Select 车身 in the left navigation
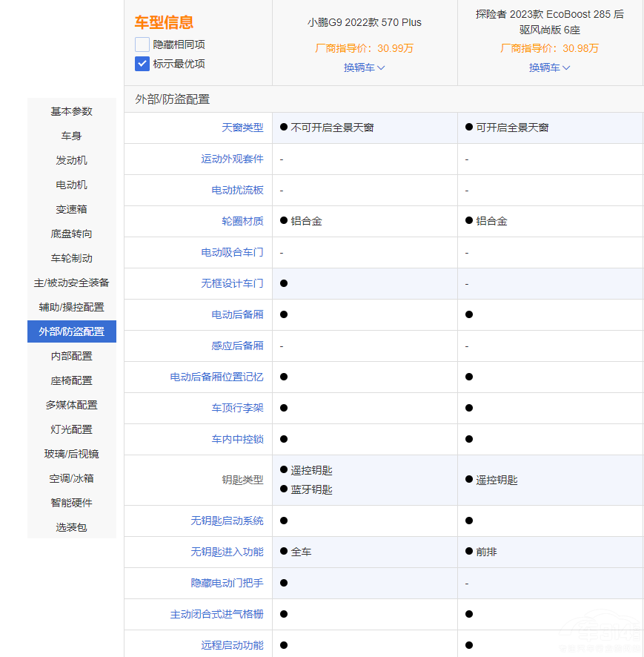The width and height of the screenshot is (644, 657). pyautogui.click(x=72, y=136)
